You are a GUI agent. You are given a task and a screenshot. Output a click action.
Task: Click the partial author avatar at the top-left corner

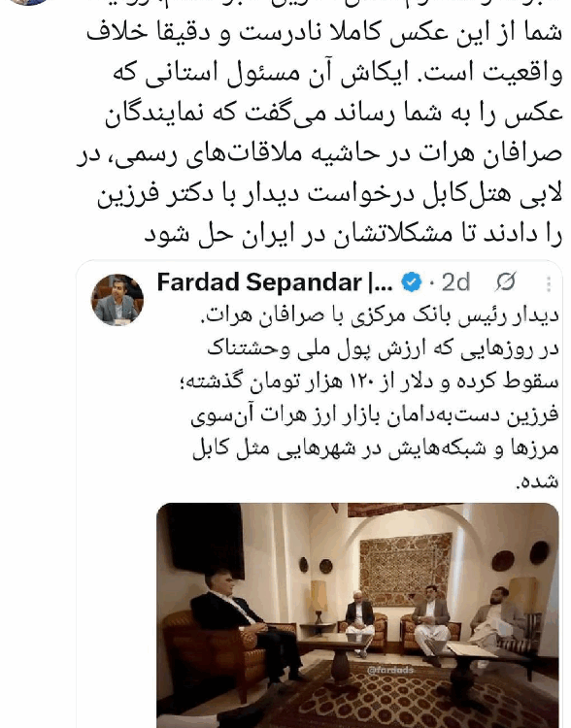click(x=29, y=2)
